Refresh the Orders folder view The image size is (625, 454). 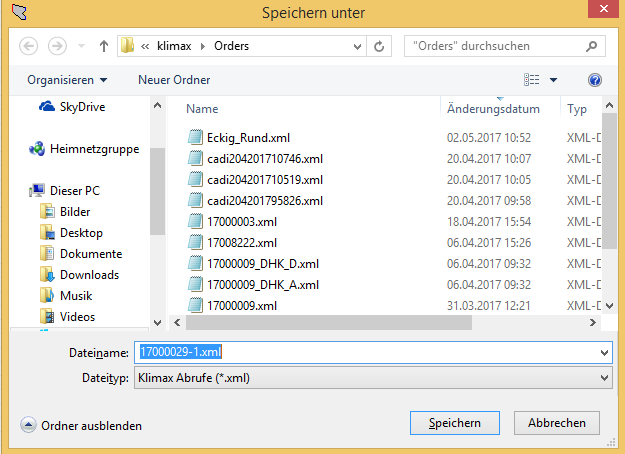379,46
